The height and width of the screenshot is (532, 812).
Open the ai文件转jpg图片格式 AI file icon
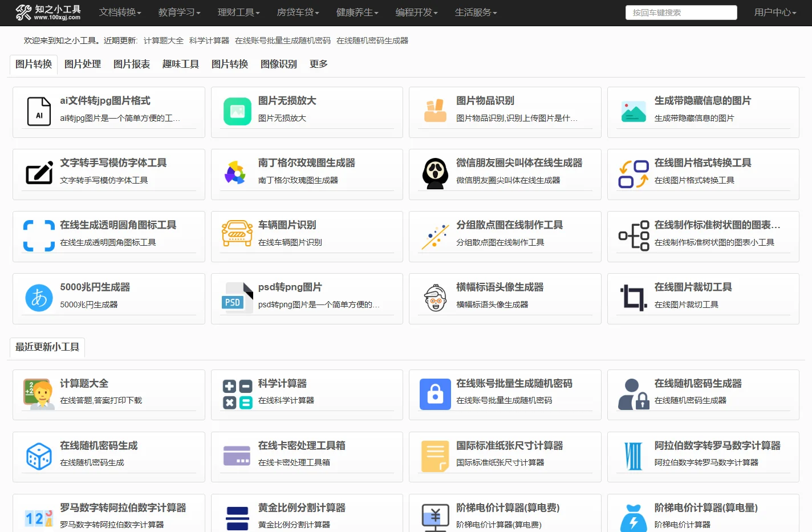click(x=39, y=111)
